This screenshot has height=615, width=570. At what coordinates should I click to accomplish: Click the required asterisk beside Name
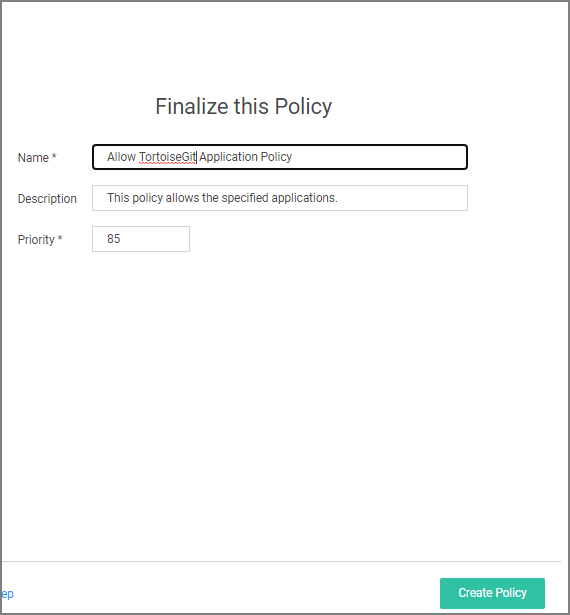[x=54, y=156]
